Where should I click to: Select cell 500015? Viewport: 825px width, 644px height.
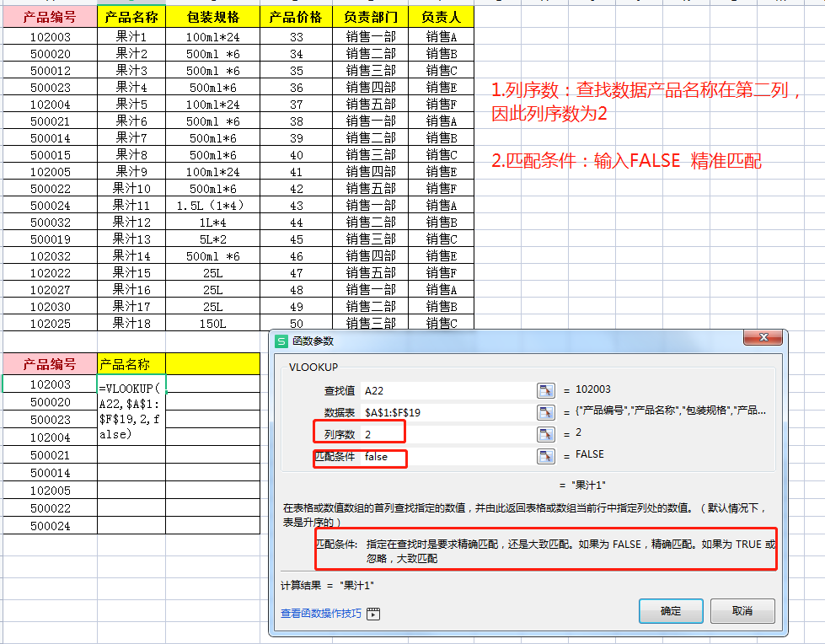50,154
